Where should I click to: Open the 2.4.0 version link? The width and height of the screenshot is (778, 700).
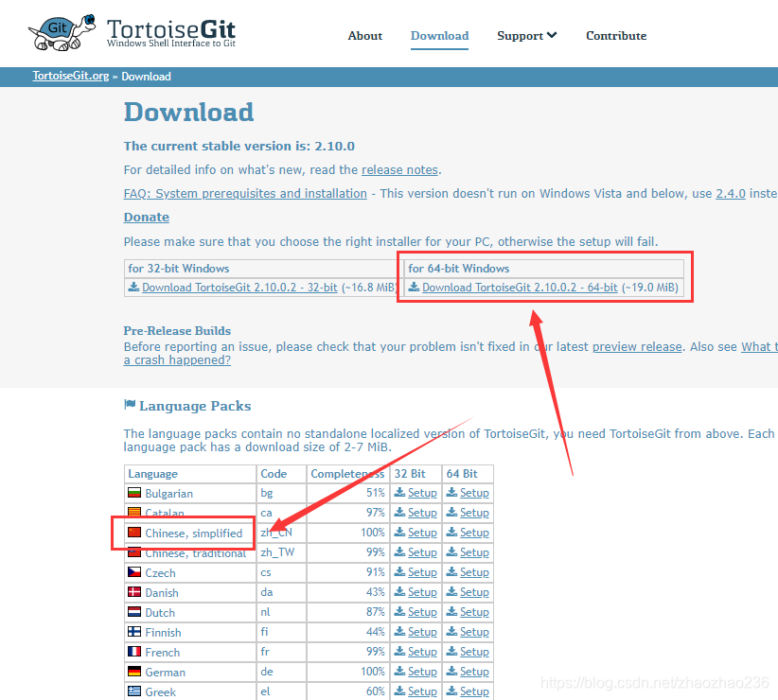coord(731,194)
